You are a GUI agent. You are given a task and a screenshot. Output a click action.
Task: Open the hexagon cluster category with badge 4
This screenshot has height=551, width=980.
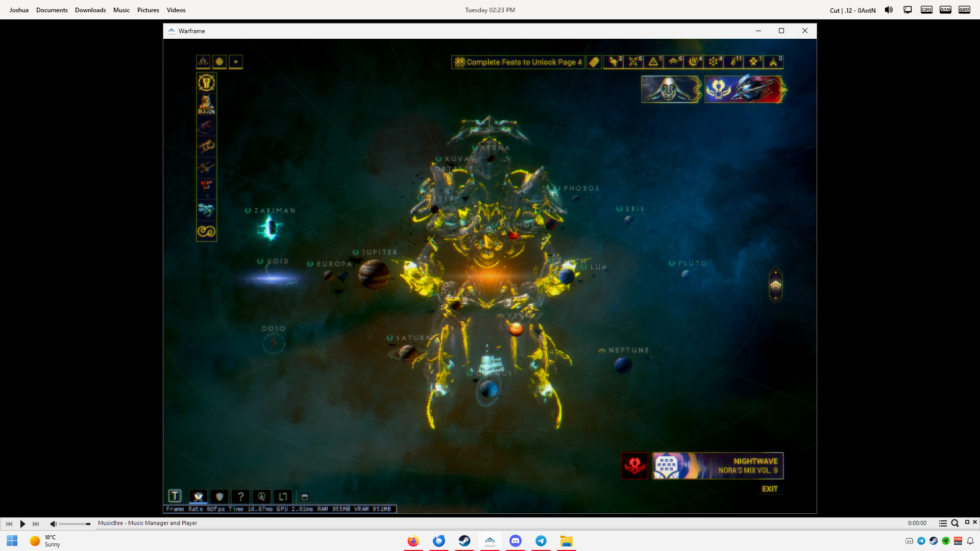coord(714,62)
